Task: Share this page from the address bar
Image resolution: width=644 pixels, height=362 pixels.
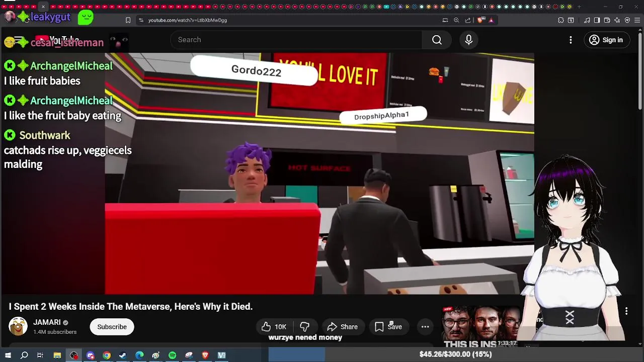Action: click(468, 20)
